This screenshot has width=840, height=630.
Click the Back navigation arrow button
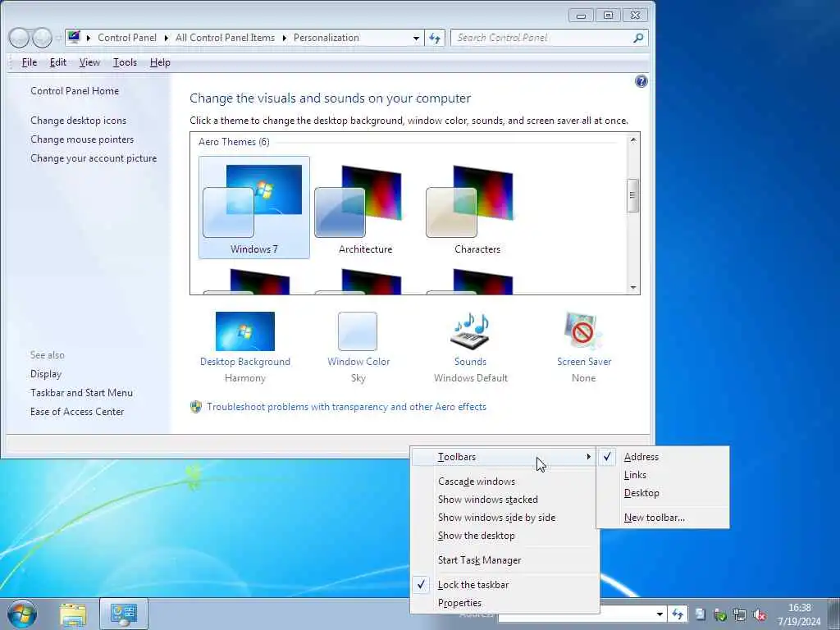pyautogui.click(x=19, y=38)
